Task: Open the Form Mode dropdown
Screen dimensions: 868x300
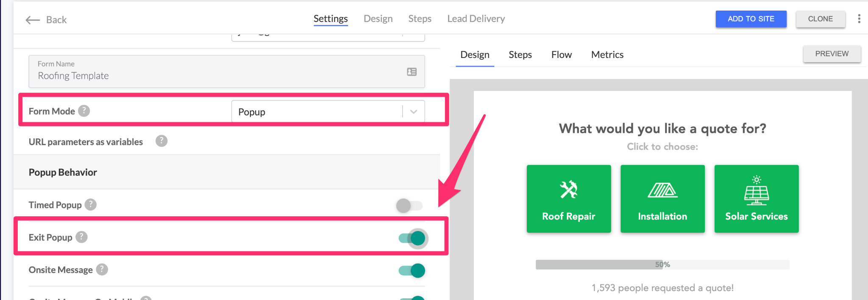Action: [x=318, y=112]
